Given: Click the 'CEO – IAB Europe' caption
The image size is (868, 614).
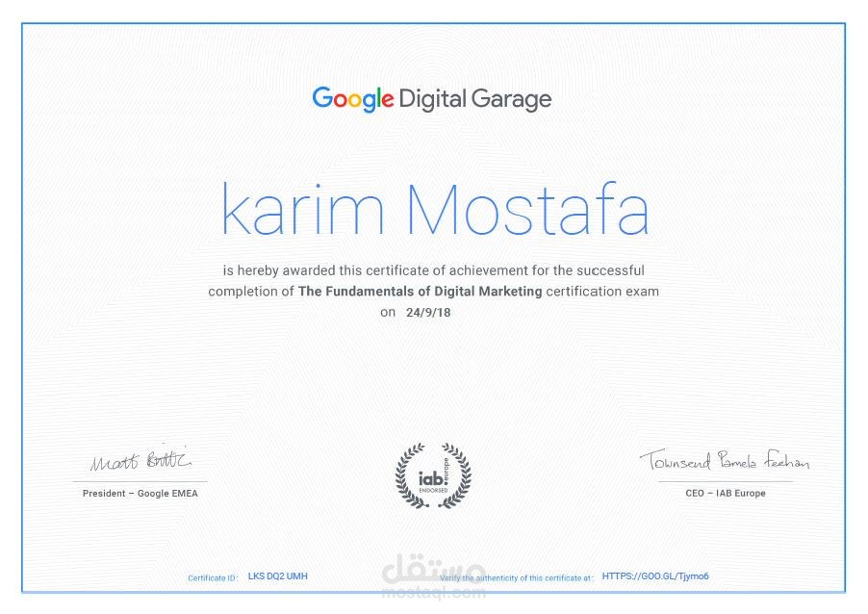Looking at the screenshot, I should (726, 494).
